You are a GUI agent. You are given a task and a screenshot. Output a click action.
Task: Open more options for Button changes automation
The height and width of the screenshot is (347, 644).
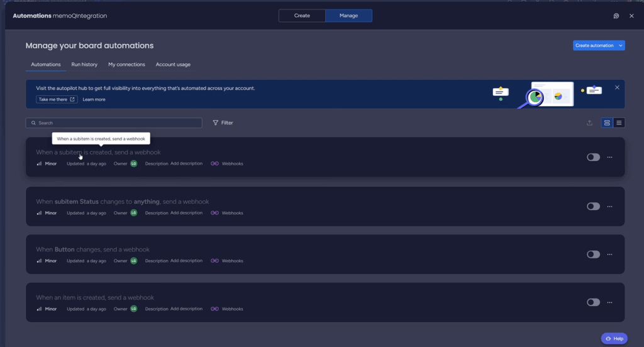[x=609, y=255]
